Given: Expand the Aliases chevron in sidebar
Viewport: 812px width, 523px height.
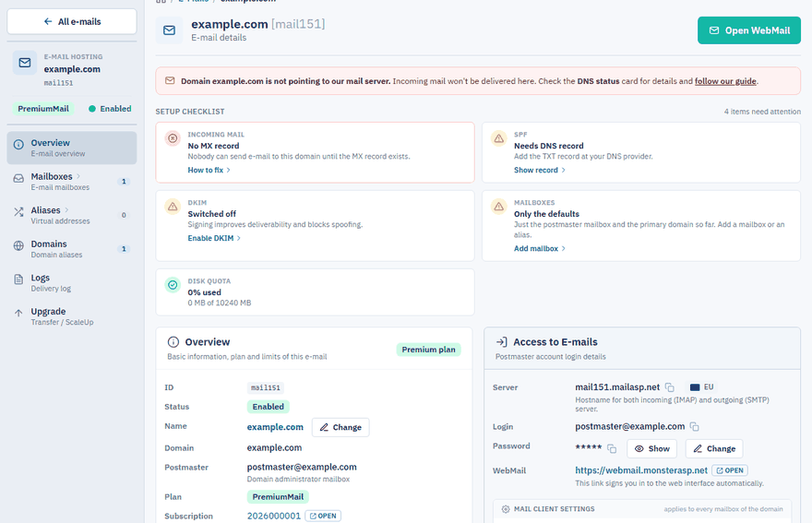Looking at the screenshot, I should coord(66,210).
